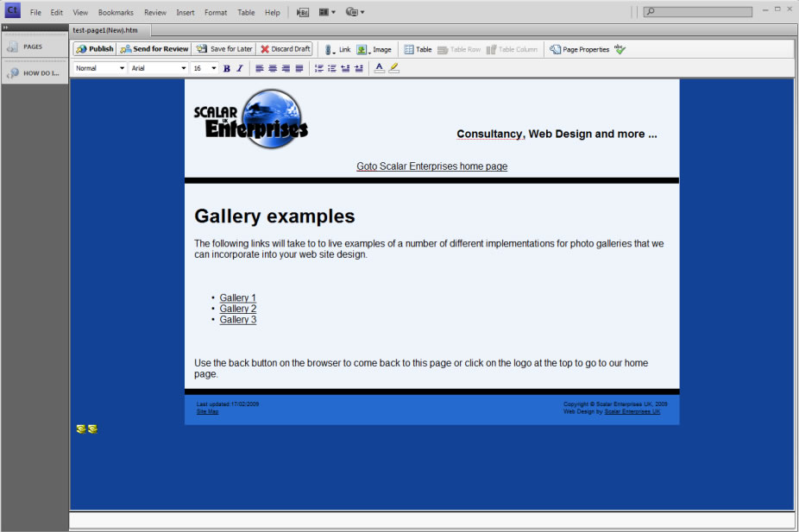Image resolution: width=799 pixels, height=532 pixels.
Task: Align text right
Action: coord(286,68)
